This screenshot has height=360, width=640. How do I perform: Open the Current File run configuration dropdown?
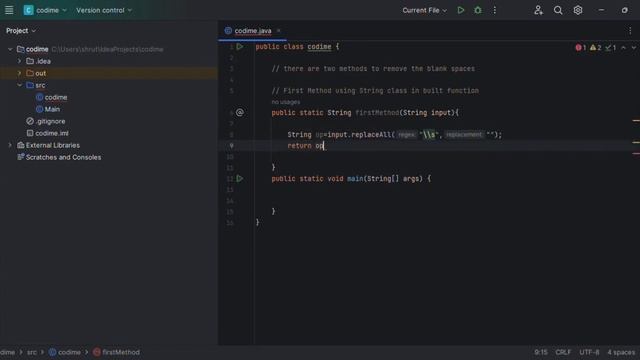[x=424, y=10]
